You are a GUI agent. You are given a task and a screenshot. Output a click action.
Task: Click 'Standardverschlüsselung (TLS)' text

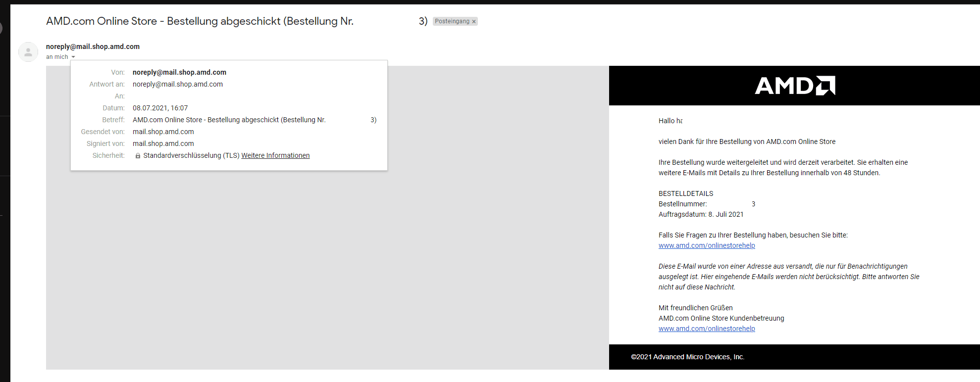coord(191,155)
